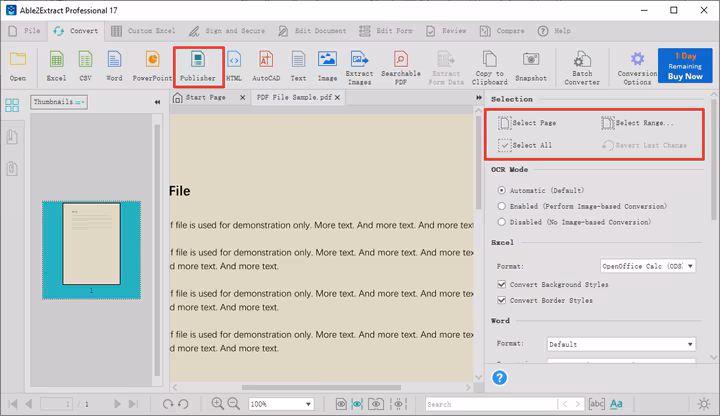
Task: Convert to Publisher format
Action: tap(198, 66)
